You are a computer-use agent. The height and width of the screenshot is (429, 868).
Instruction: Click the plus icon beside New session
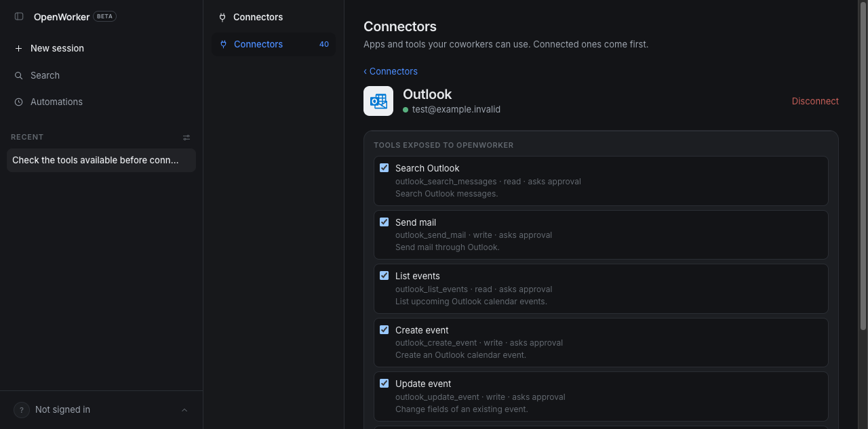click(19, 49)
